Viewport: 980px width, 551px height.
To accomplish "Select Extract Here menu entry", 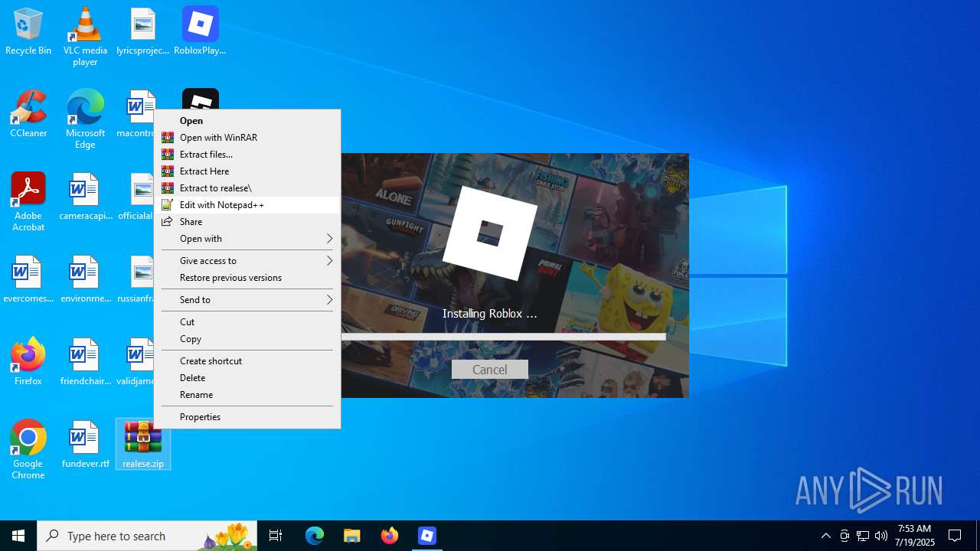I will 247,171.
